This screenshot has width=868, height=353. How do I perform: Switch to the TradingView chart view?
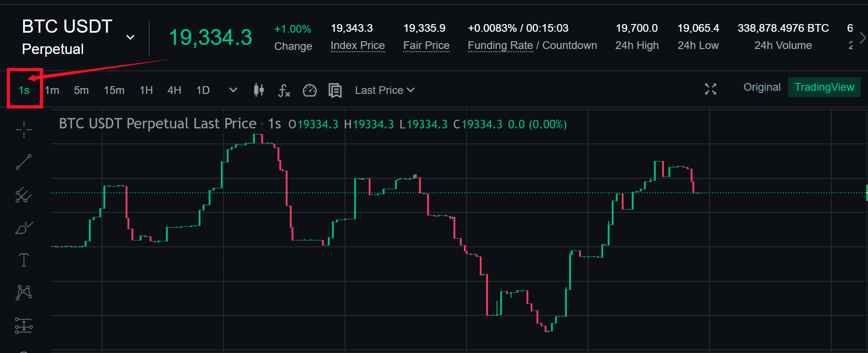824,87
